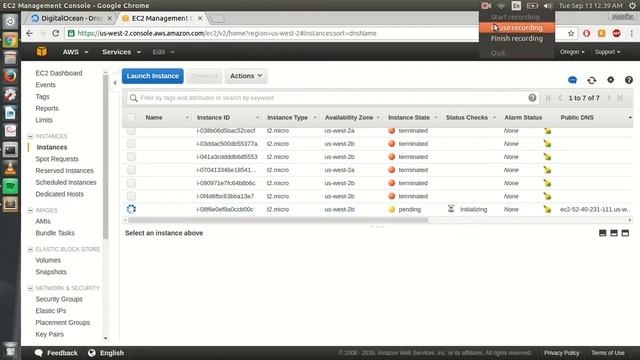Viewport: 640px width, 360px height.
Task: Open the Actions dropdown
Action: coord(246,76)
